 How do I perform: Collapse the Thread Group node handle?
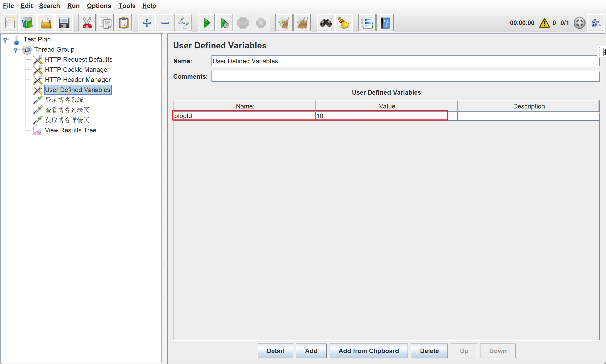16,50
